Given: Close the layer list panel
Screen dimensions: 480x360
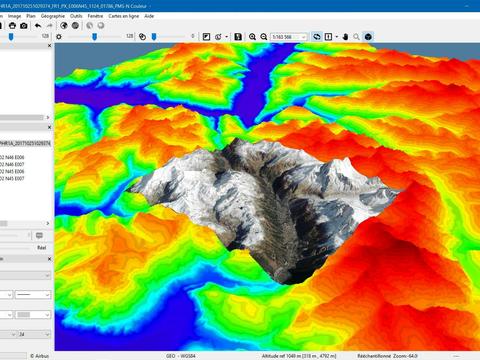Looking at the screenshot, I should (x=50, y=127).
